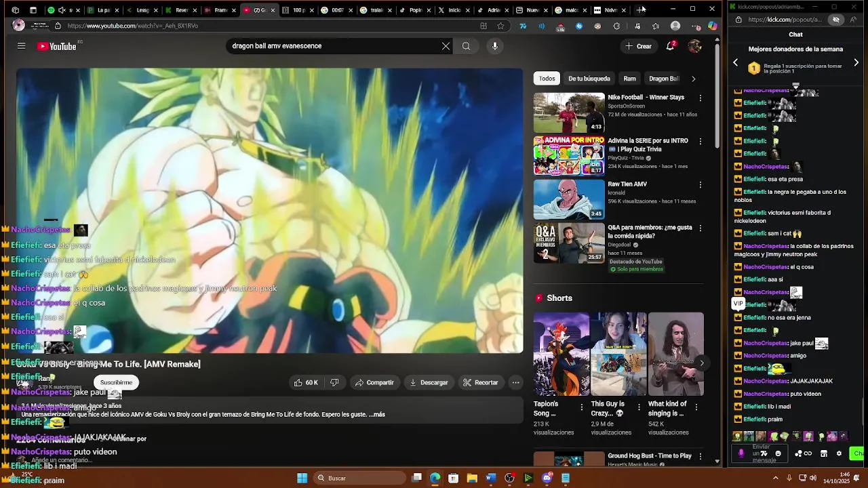Click the Descargar download button
This screenshot has width=868, height=488.
coord(429,382)
